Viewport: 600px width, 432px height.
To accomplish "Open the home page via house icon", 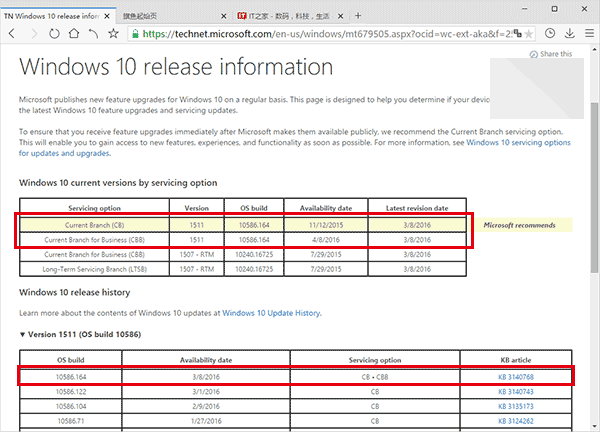I will coord(74,34).
